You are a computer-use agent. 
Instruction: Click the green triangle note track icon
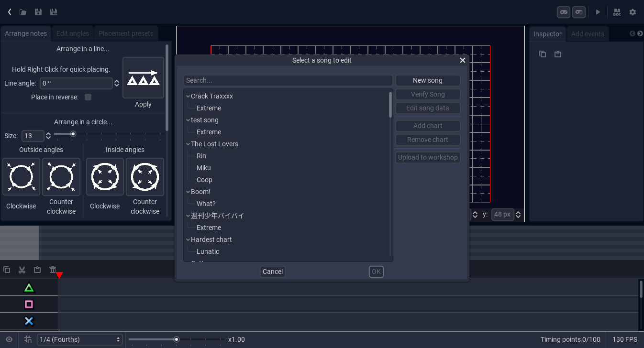(29, 288)
